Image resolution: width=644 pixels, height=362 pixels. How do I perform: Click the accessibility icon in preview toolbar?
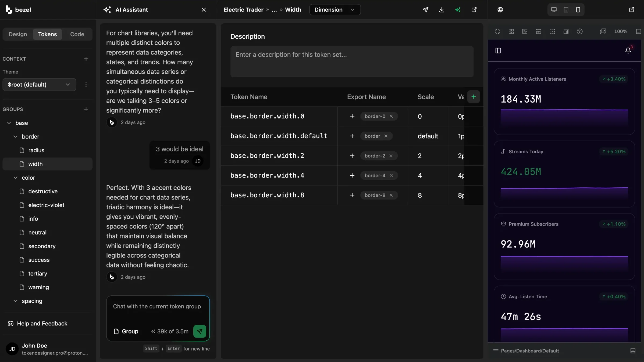580,31
